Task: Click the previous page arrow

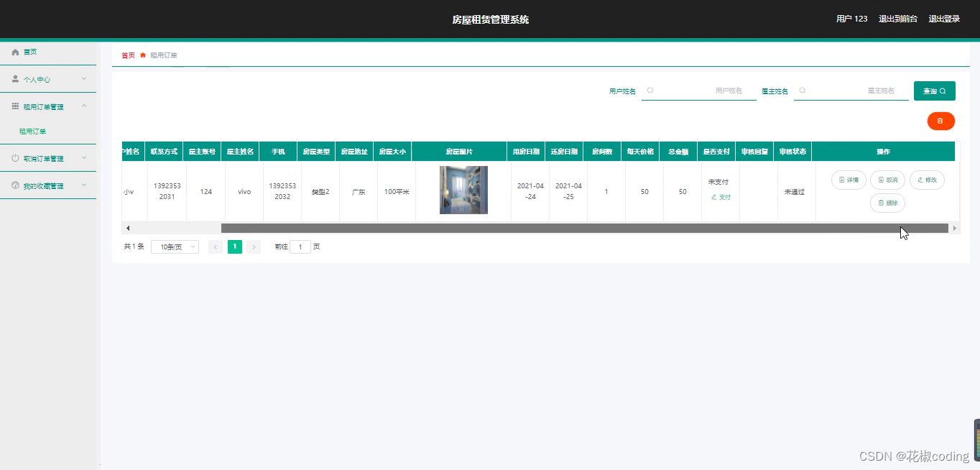Action: point(215,246)
